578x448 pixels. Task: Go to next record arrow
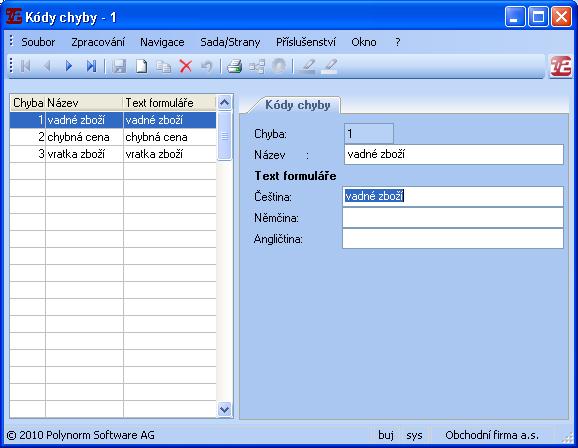[69, 66]
